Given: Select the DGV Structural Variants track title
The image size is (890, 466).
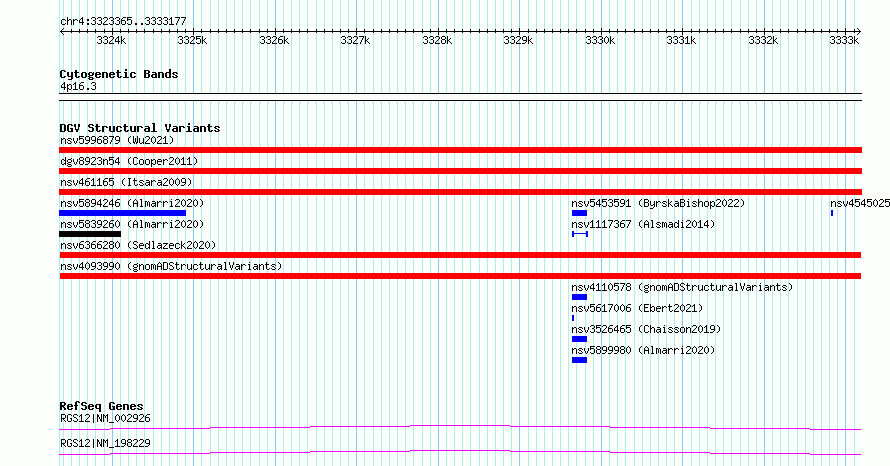Looking at the screenshot, I should click(x=140, y=128).
